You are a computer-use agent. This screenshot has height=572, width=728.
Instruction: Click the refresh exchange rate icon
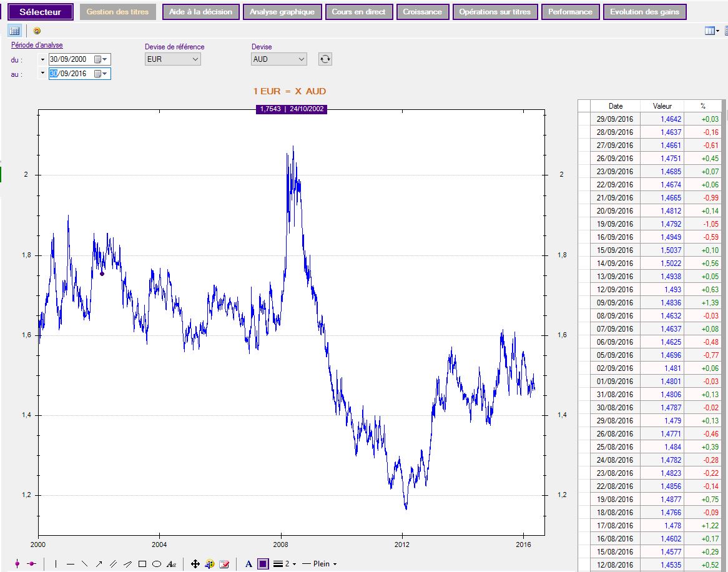325,59
